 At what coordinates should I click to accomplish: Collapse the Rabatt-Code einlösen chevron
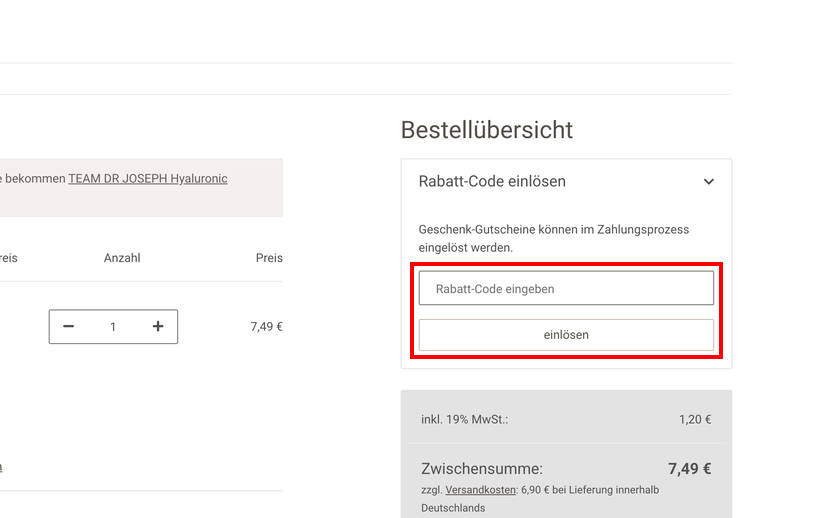pyautogui.click(x=709, y=182)
